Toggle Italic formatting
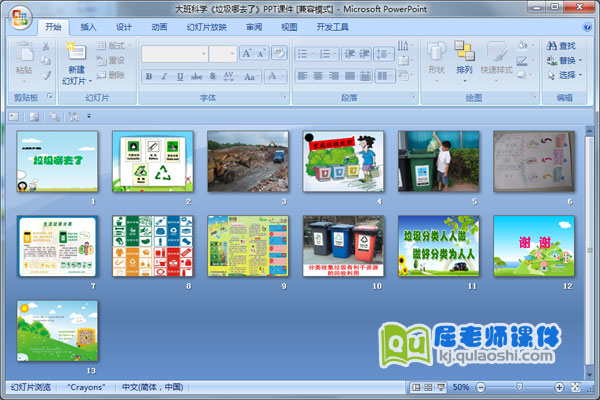Viewport: 600px width, 400px height. 164,77
